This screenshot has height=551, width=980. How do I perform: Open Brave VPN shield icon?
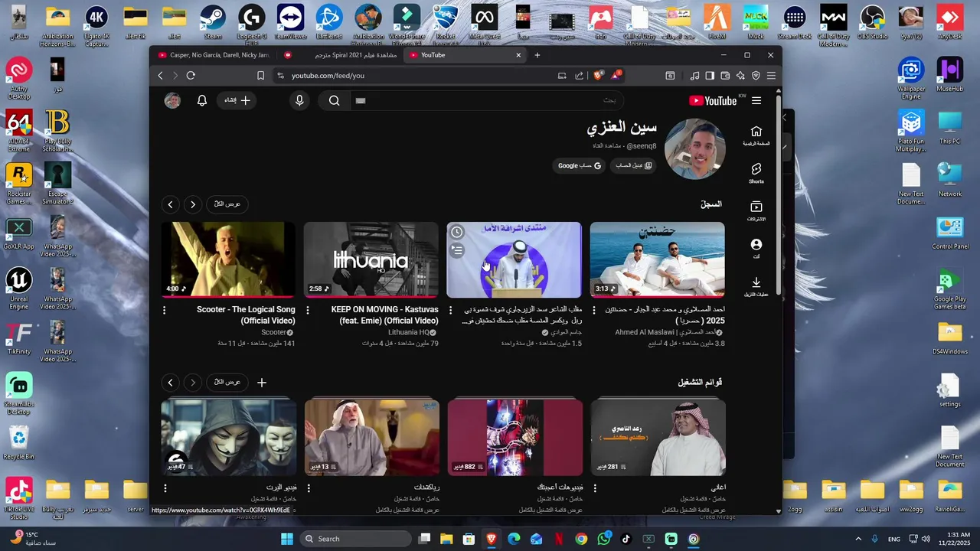pos(756,76)
